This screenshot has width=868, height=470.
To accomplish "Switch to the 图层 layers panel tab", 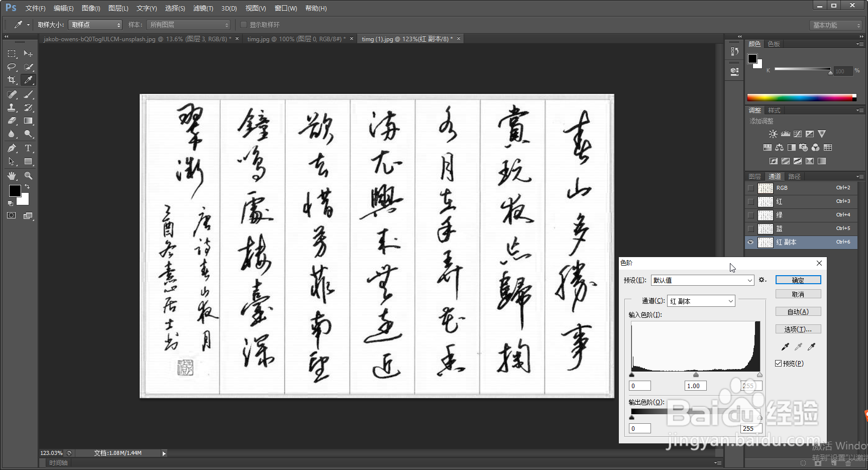I will (754, 177).
